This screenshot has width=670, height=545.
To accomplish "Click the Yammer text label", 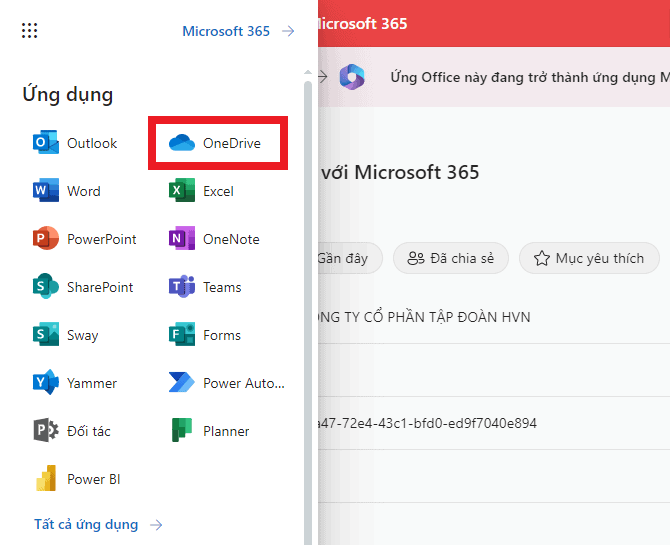I will [x=92, y=383].
